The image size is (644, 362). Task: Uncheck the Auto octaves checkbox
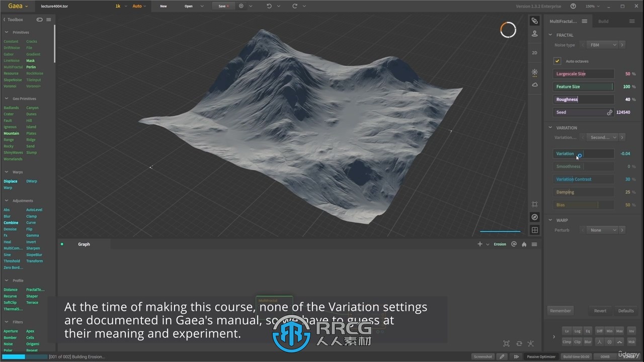click(x=557, y=61)
